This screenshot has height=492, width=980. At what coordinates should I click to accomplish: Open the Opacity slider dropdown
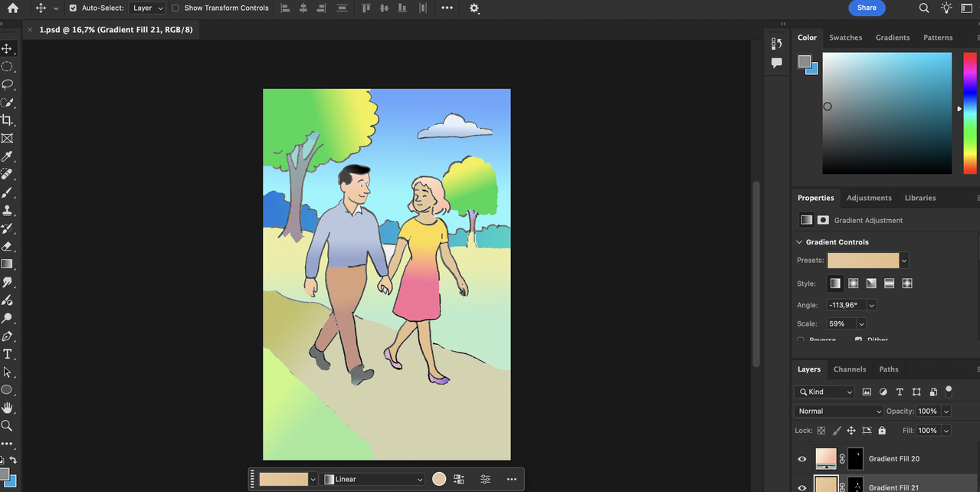(x=947, y=412)
